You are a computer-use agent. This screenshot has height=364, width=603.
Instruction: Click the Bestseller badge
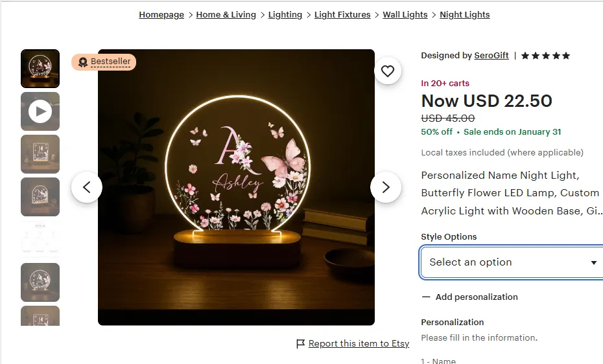pos(104,62)
